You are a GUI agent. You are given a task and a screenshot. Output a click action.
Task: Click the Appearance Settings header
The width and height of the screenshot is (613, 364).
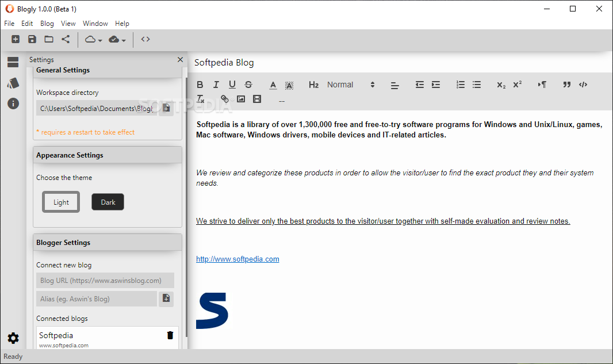pyautogui.click(x=108, y=155)
